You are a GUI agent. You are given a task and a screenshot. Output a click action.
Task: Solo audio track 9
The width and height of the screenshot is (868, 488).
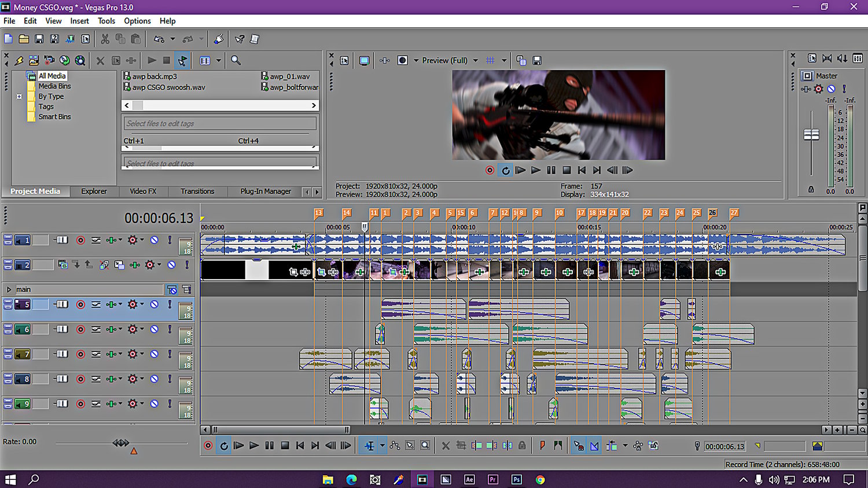coord(170,403)
